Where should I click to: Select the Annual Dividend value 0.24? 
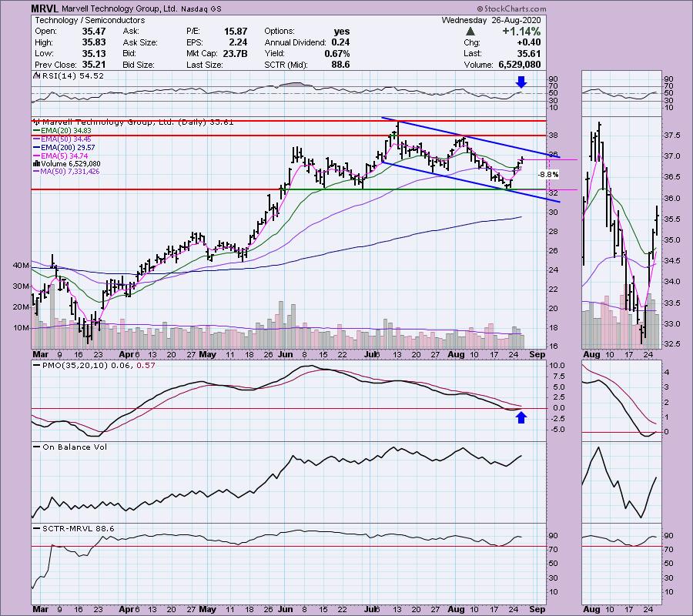340,42
